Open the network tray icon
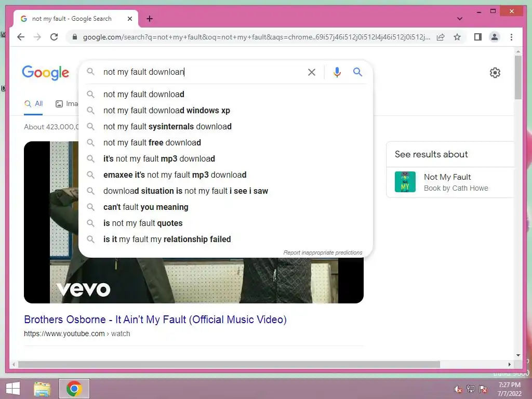 point(470,389)
